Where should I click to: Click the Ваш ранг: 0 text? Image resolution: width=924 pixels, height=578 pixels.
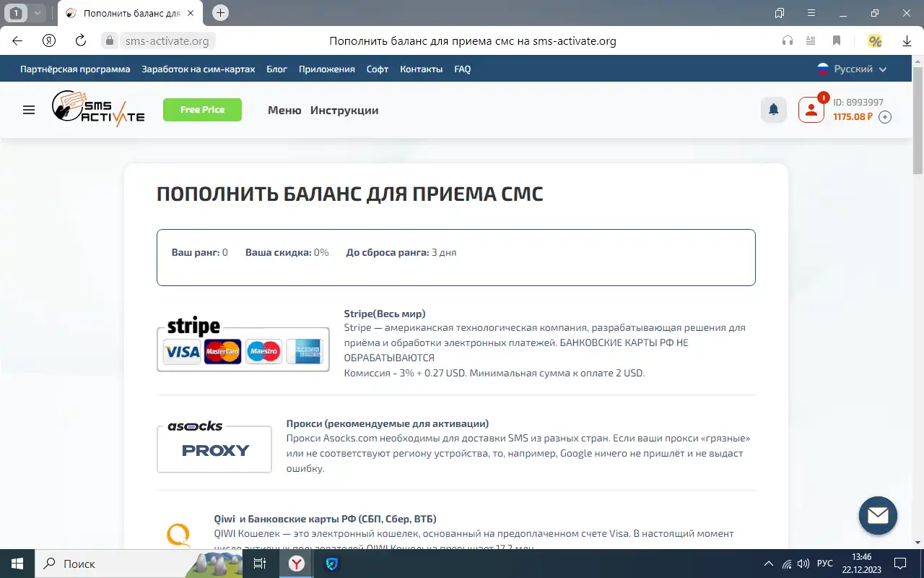[199, 252]
